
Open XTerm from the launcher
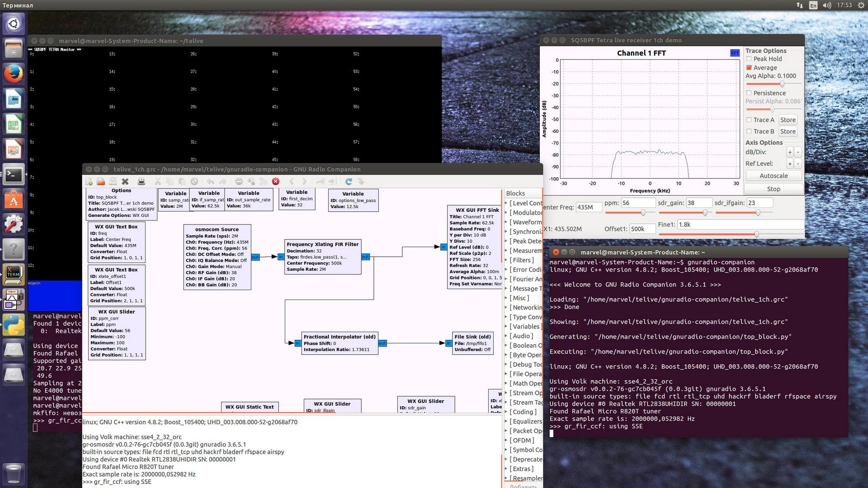click(14, 274)
